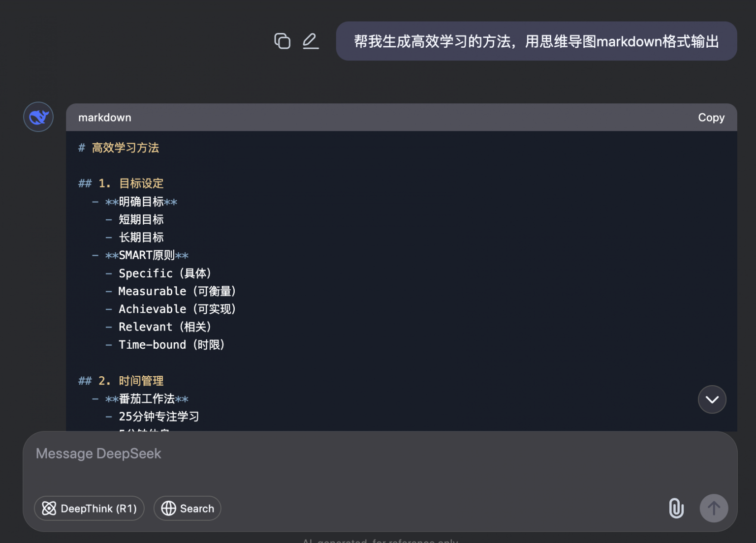The image size is (756, 543).
Task: Select the markdown code block header
Action: tap(105, 117)
